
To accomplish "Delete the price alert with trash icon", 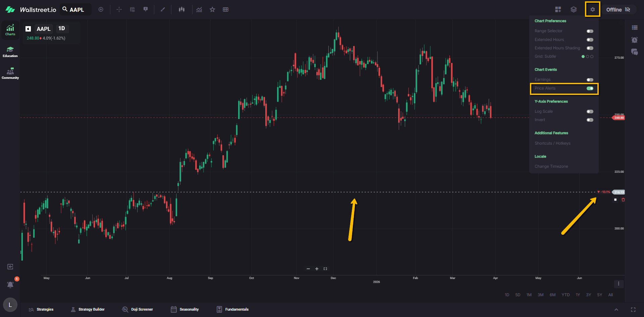I will coord(623,200).
